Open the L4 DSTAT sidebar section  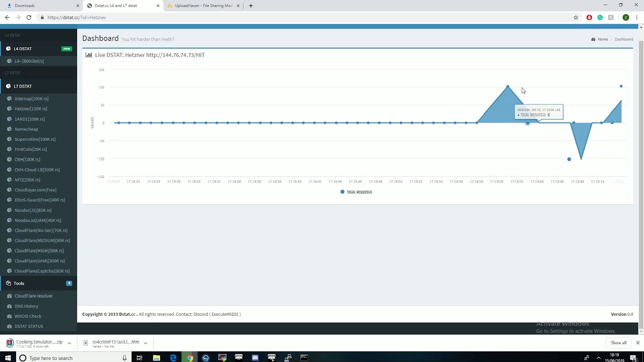point(38,49)
